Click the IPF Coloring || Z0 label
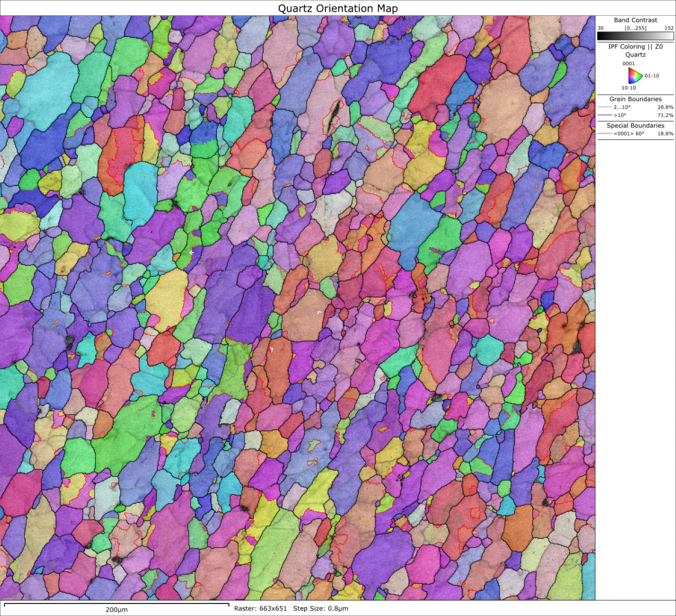The width and height of the screenshot is (676, 616). point(635,47)
